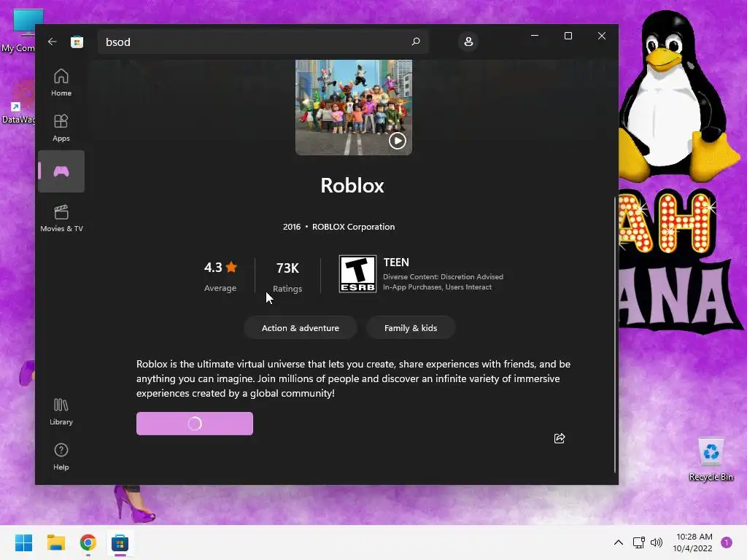Select the Action & adventure category

point(300,327)
